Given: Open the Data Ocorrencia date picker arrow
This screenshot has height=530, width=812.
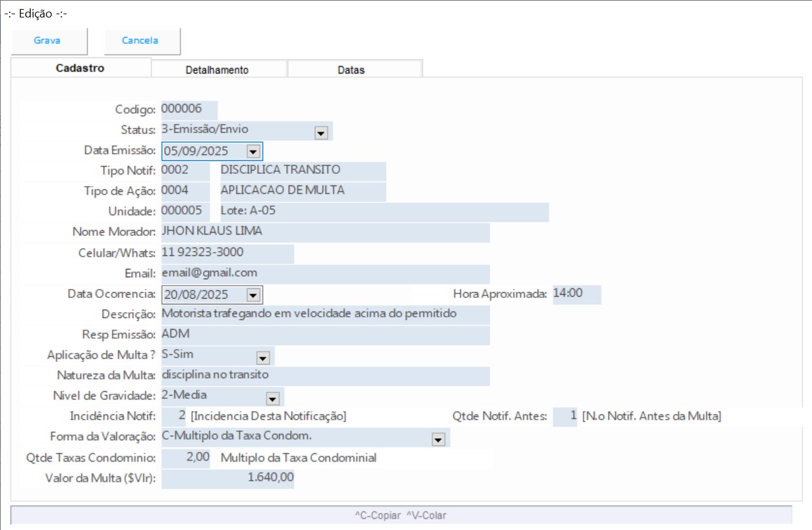Looking at the screenshot, I should coord(253,295).
